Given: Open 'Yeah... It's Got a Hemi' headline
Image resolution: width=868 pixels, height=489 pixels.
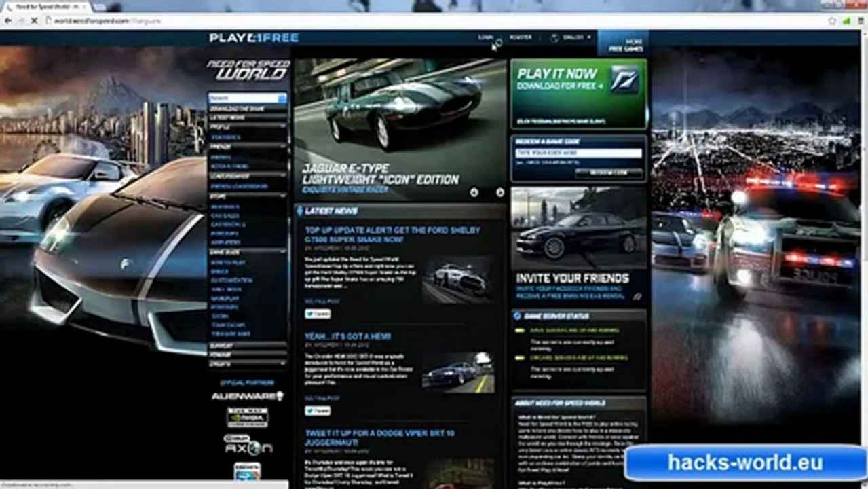Looking at the screenshot, I should click(x=347, y=336).
